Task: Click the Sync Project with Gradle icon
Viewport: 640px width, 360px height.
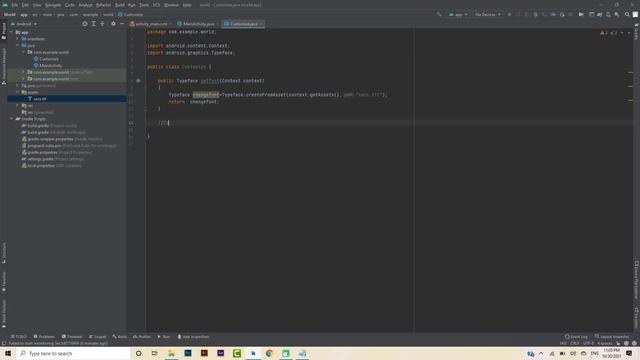Action: 600,14
